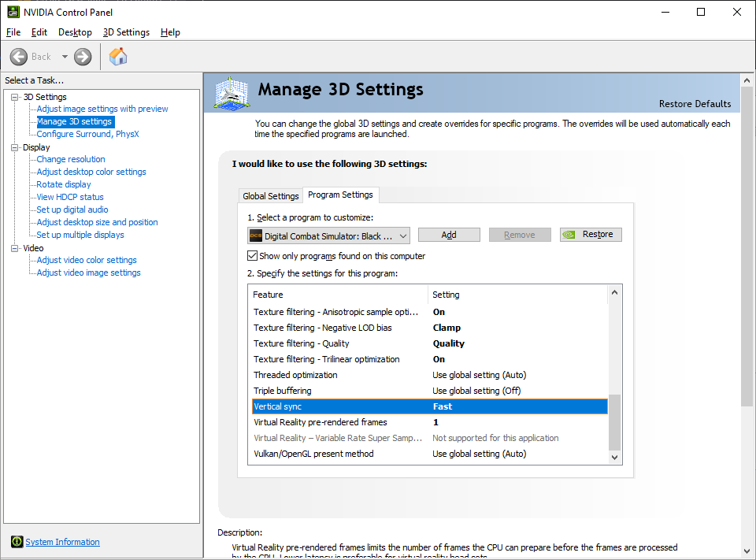The image size is (756, 560).
Task: Click the Restore button
Action: 591,235
